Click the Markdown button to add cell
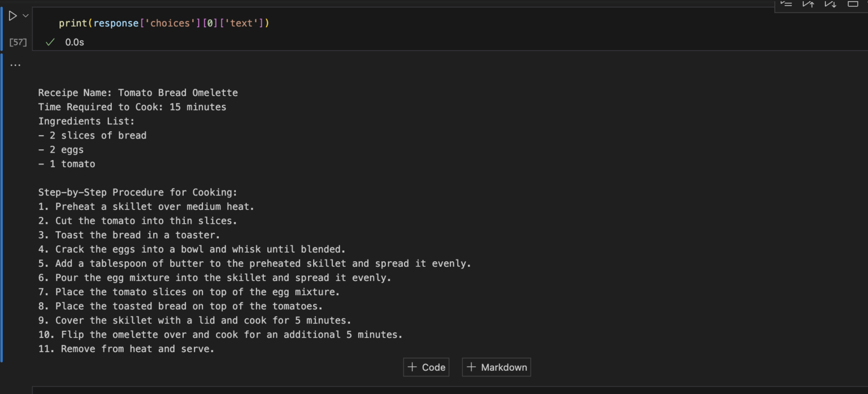The image size is (868, 394). [x=496, y=367]
